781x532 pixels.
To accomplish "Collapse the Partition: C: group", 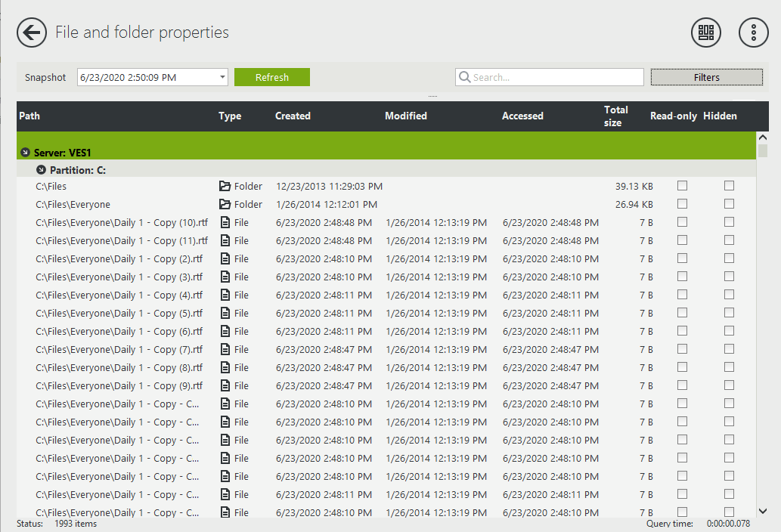I will click(41, 170).
